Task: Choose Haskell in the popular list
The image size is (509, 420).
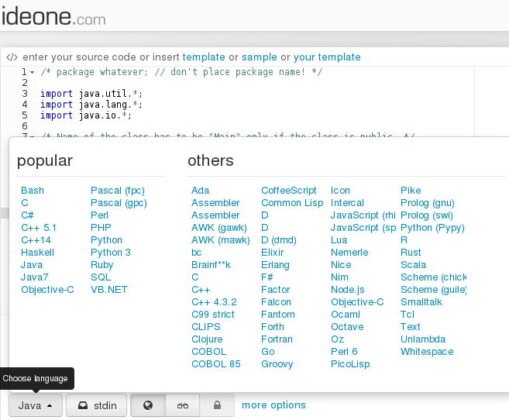Action: (x=37, y=253)
